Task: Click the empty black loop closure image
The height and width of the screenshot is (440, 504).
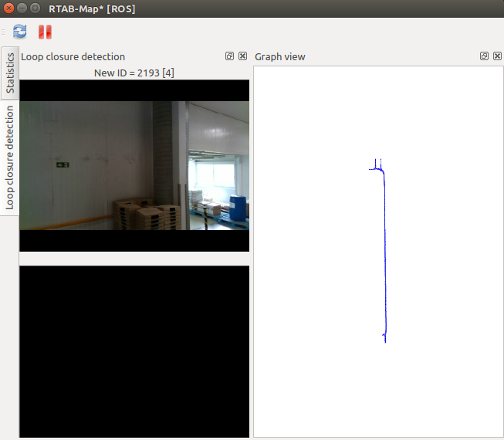Action: coord(134,351)
